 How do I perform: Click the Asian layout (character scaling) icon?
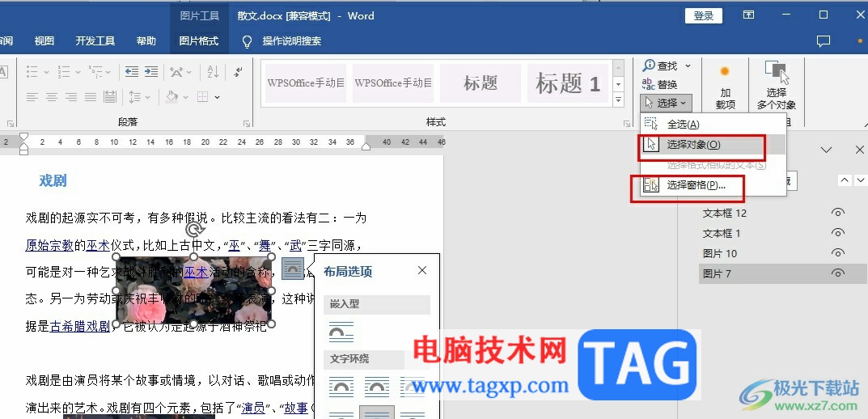[x=176, y=71]
